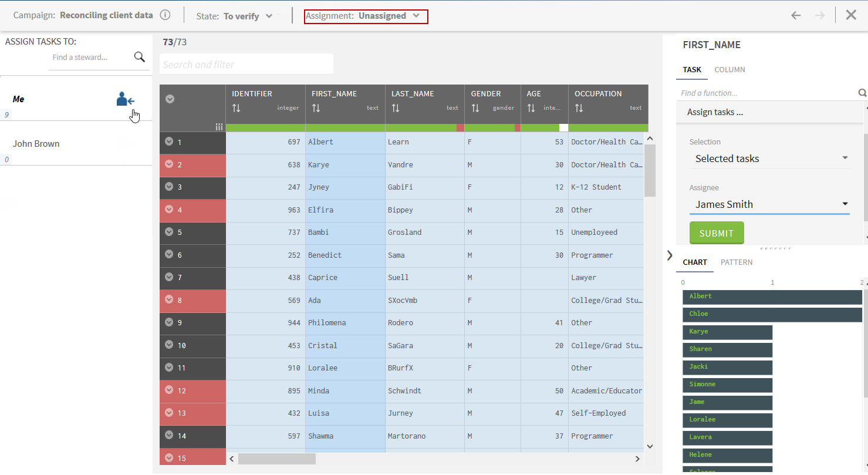Image resolution: width=868 pixels, height=475 pixels.
Task: Click the steward search magnifier icon
Action: click(x=139, y=57)
